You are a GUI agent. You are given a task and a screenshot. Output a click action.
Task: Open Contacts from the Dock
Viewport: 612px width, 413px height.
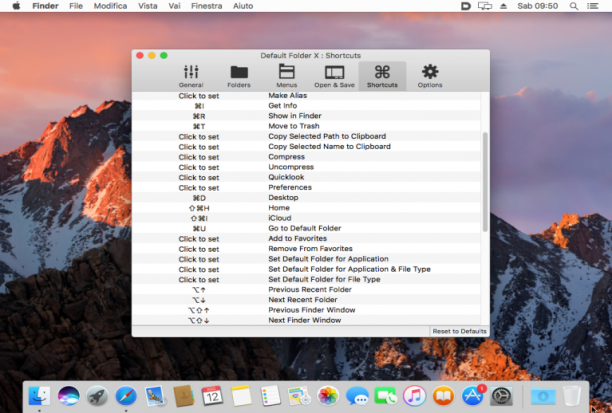183,396
